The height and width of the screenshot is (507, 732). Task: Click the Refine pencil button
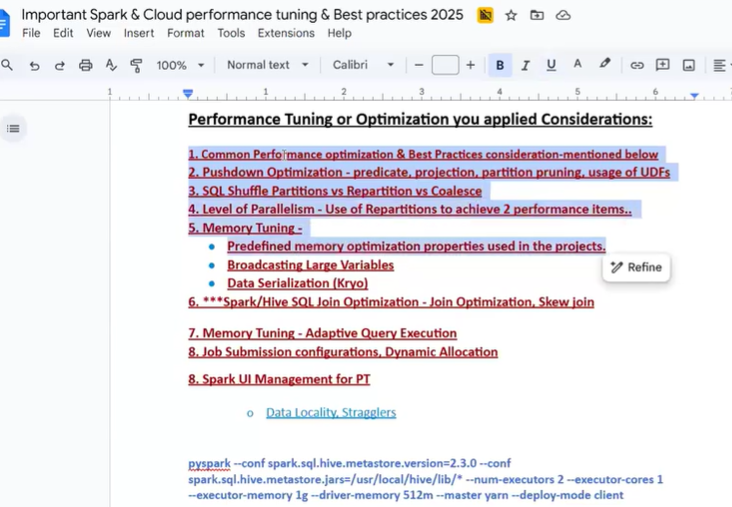(636, 268)
